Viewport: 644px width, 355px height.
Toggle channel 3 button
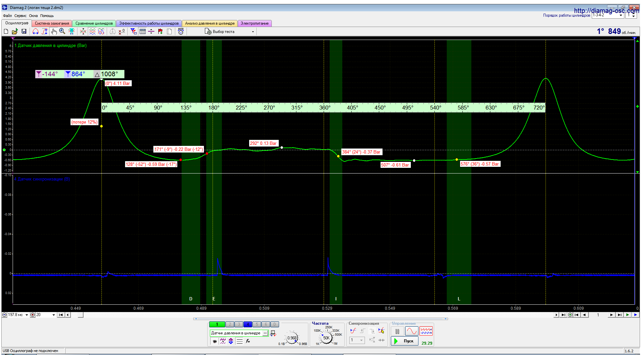coord(239,324)
